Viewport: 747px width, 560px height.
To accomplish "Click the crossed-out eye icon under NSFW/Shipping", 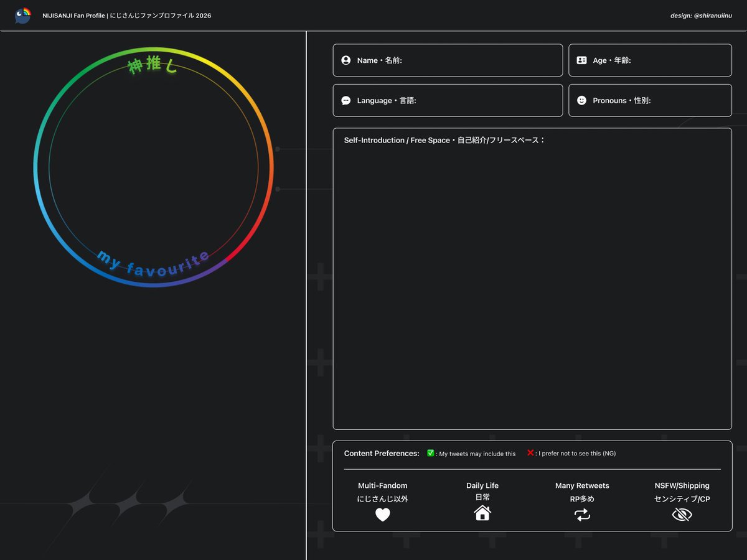I will pyautogui.click(x=682, y=515).
